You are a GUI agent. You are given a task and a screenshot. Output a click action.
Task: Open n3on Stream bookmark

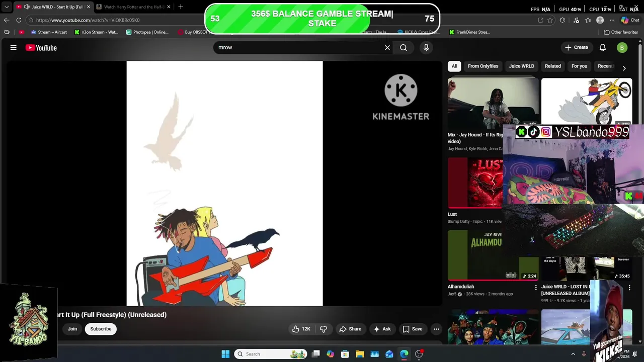[96, 32]
